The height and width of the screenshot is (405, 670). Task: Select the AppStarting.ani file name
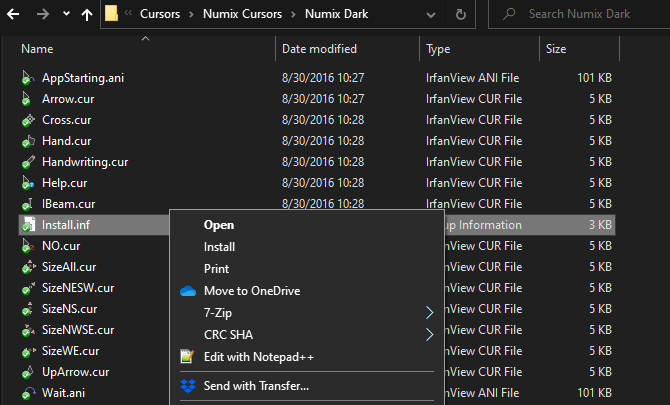tap(83, 78)
